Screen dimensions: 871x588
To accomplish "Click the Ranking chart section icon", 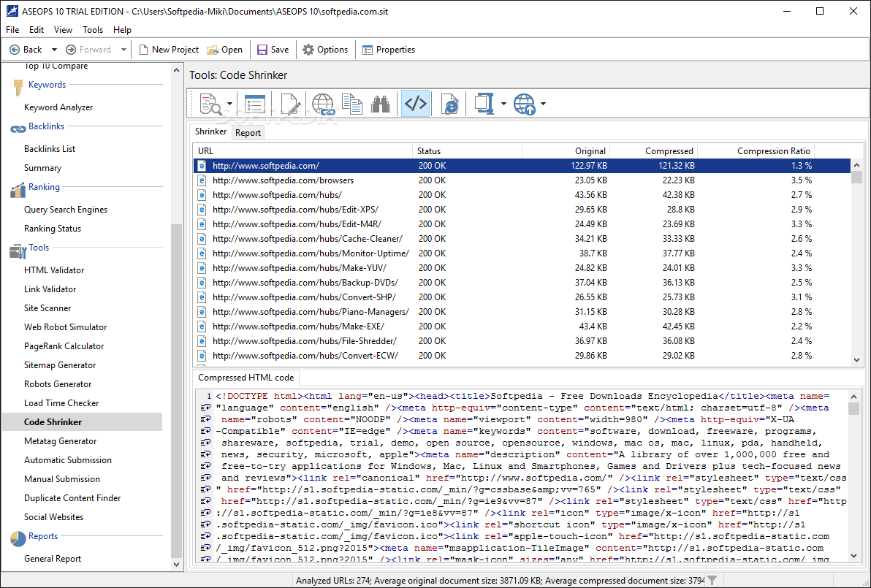I will [x=18, y=190].
